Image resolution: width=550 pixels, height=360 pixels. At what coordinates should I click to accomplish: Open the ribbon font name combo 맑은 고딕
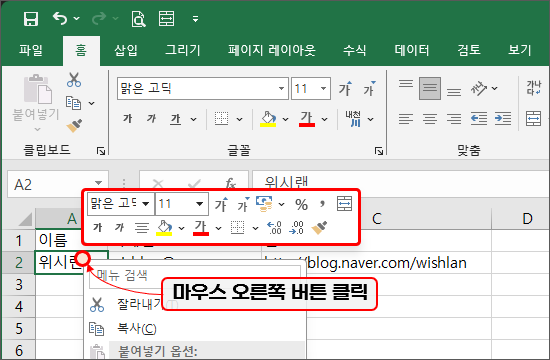pyautogui.click(x=203, y=88)
